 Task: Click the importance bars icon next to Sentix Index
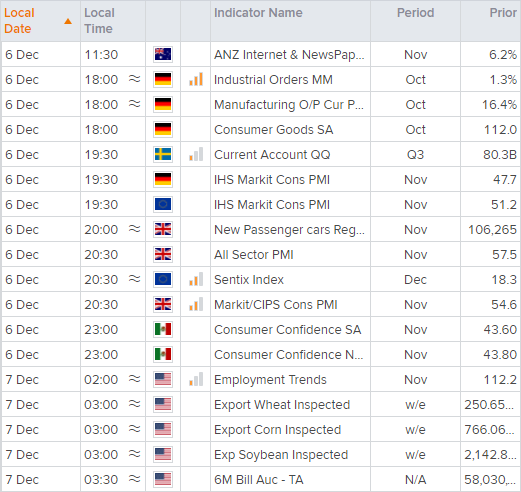[x=196, y=279]
